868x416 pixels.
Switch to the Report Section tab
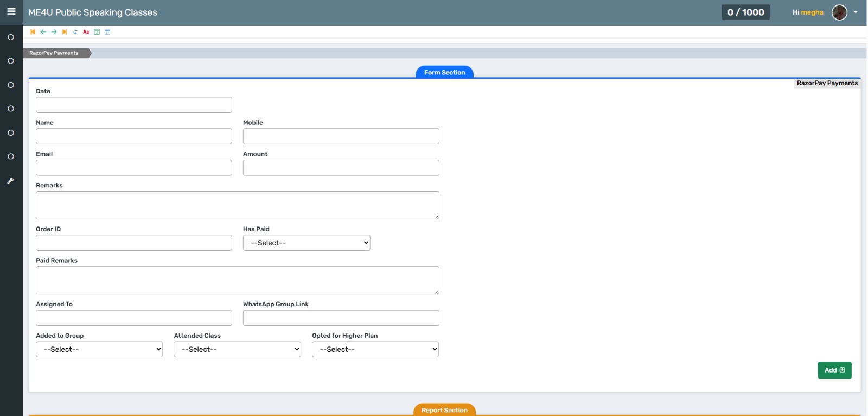[x=444, y=410]
